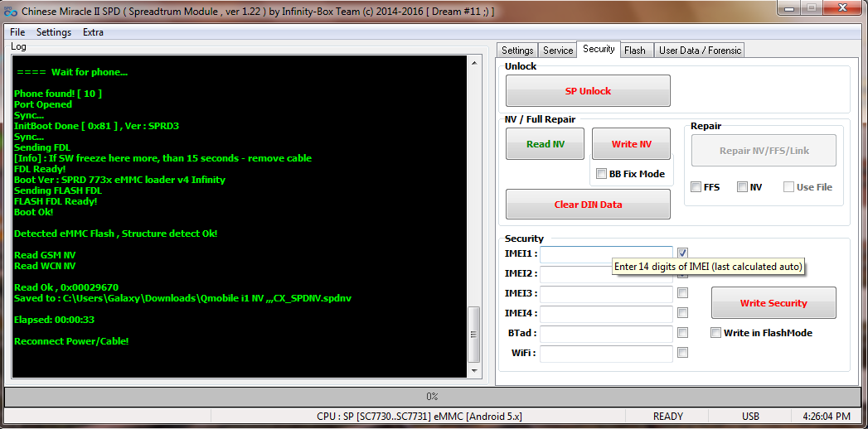Image resolution: width=868 pixels, height=429 pixels.
Task: Enable the BB Fix Mode checkbox
Action: click(x=601, y=174)
